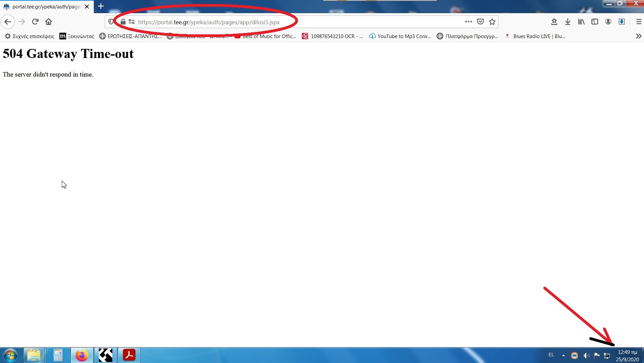
Task: Open a new tab with plus button
Action: (101, 6)
